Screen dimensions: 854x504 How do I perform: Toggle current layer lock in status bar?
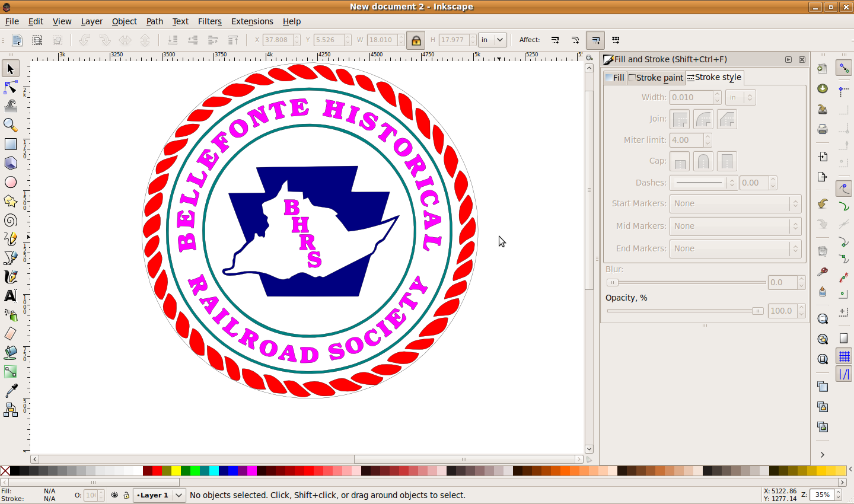coord(126,495)
